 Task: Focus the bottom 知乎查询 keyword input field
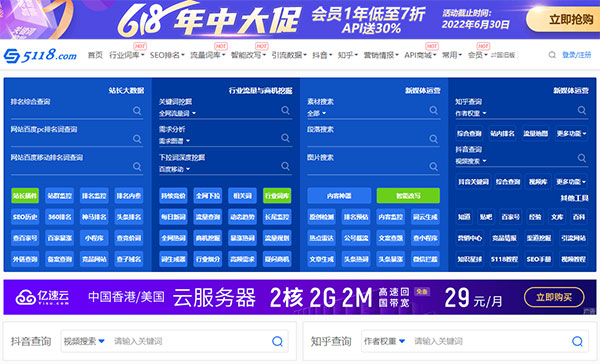[490, 341]
